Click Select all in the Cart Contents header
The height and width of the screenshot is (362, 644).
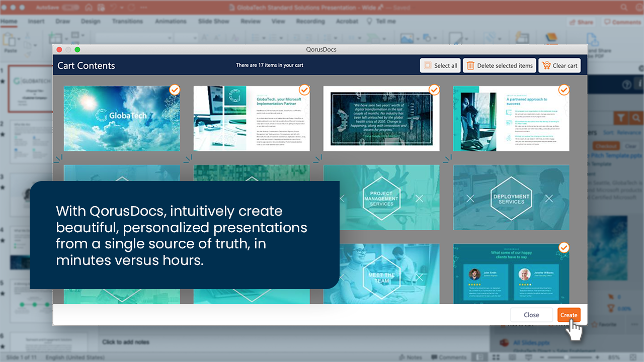coord(440,65)
